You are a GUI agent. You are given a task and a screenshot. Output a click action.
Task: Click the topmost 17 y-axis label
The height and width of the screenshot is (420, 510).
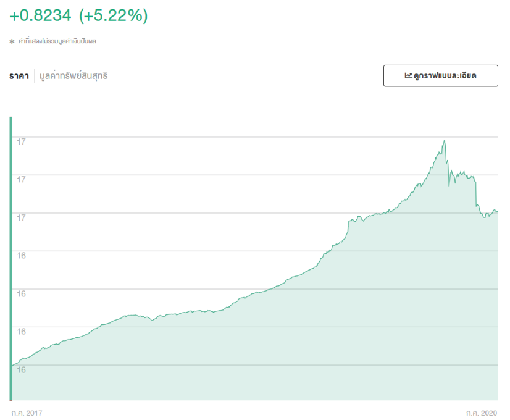coord(21,141)
